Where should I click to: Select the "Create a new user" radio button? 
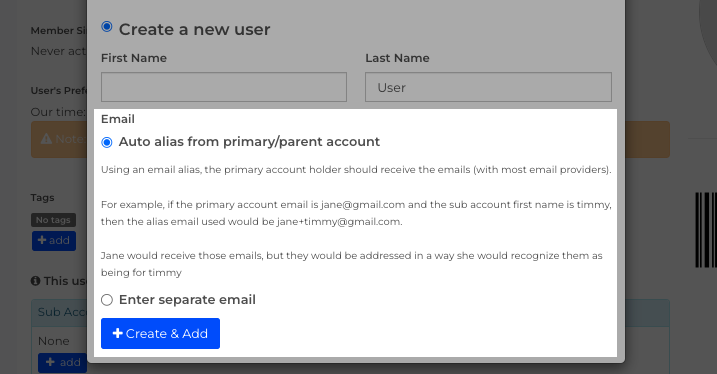pyautogui.click(x=107, y=27)
